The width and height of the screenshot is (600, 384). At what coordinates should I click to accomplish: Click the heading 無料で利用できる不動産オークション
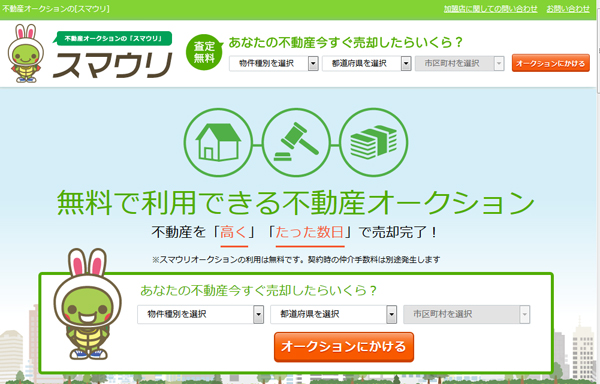tap(296, 202)
